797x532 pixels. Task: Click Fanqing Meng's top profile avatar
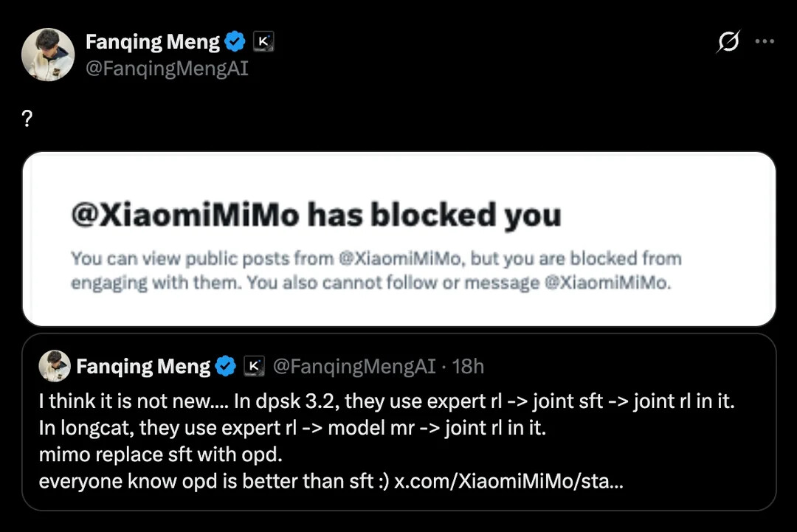tap(48, 55)
